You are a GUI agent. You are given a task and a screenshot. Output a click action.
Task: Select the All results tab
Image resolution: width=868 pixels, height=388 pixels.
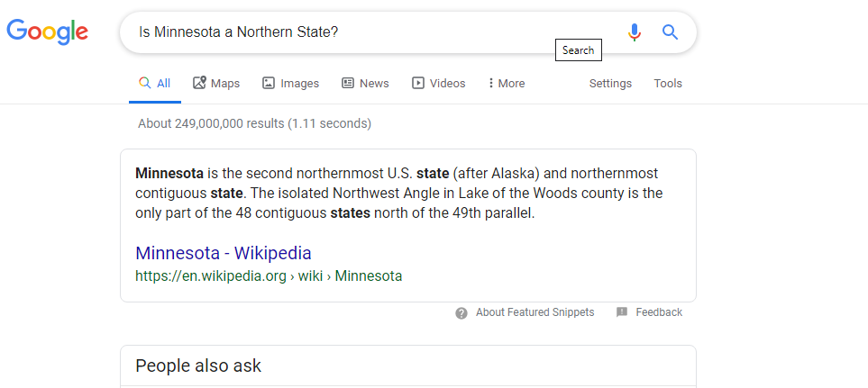click(x=155, y=84)
